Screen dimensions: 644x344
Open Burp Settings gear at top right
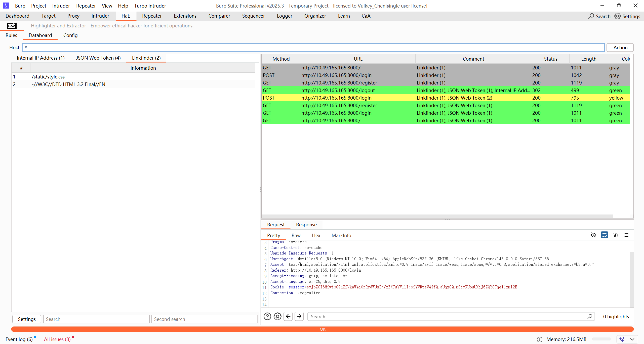coord(618,16)
